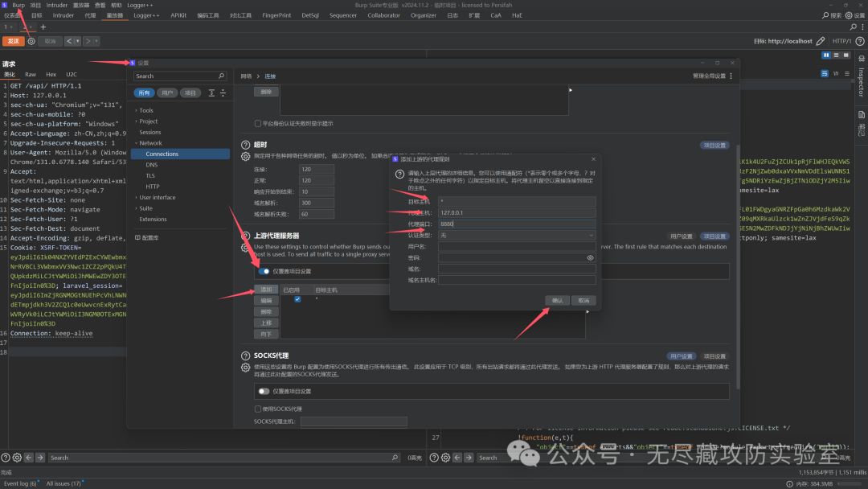Select Connections in settings tree

tap(181, 154)
